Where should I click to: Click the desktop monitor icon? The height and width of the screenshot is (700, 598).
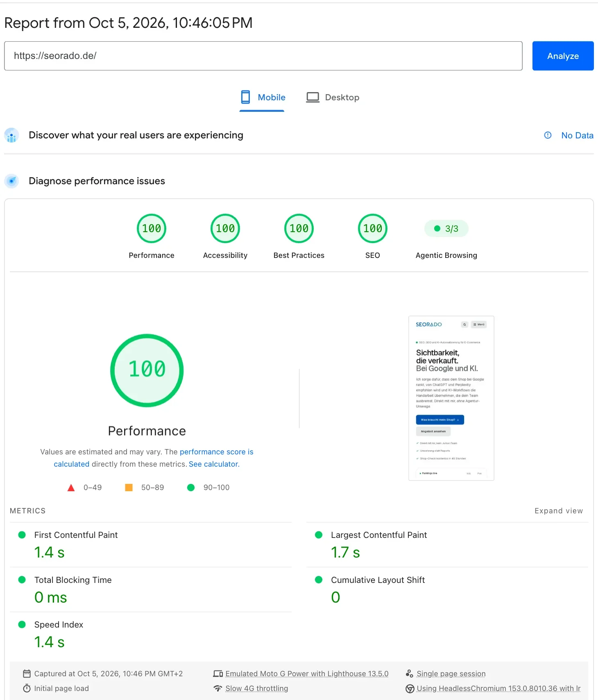click(x=313, y=97)
